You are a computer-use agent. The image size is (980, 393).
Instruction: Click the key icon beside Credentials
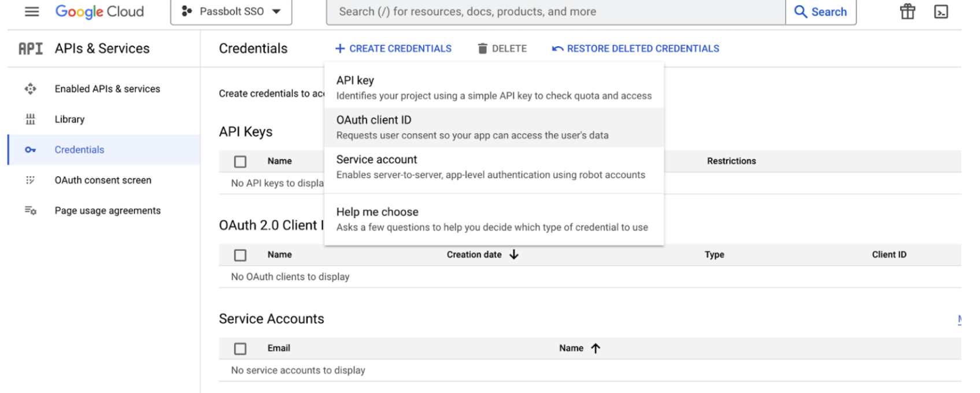[x=31, y=150]
